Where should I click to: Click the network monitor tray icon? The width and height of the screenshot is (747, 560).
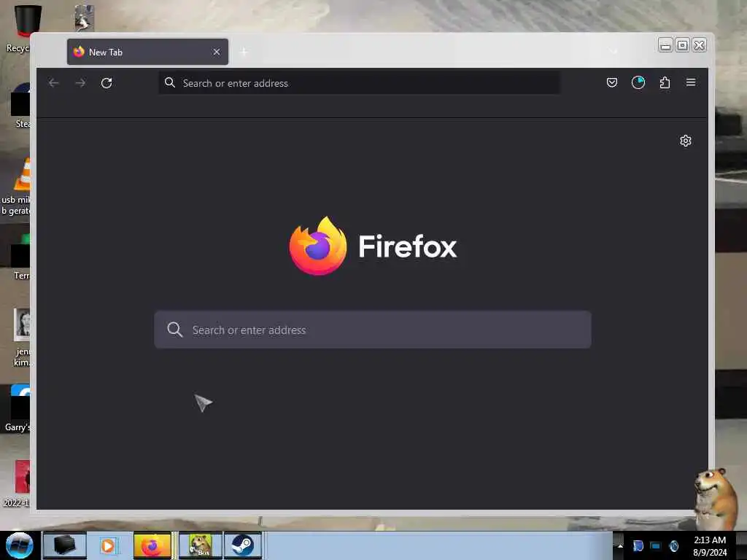pos(656,545)
